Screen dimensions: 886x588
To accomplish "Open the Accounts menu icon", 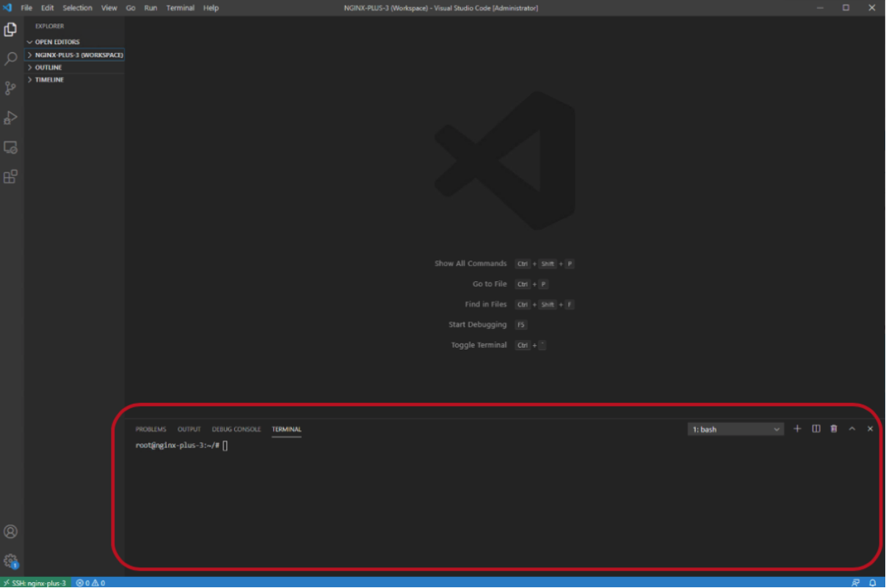I will (10, 531).
